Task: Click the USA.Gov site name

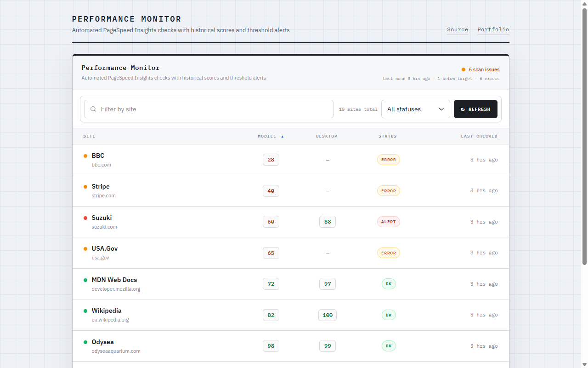Action: pyautogui.click(x=105, y=248)
